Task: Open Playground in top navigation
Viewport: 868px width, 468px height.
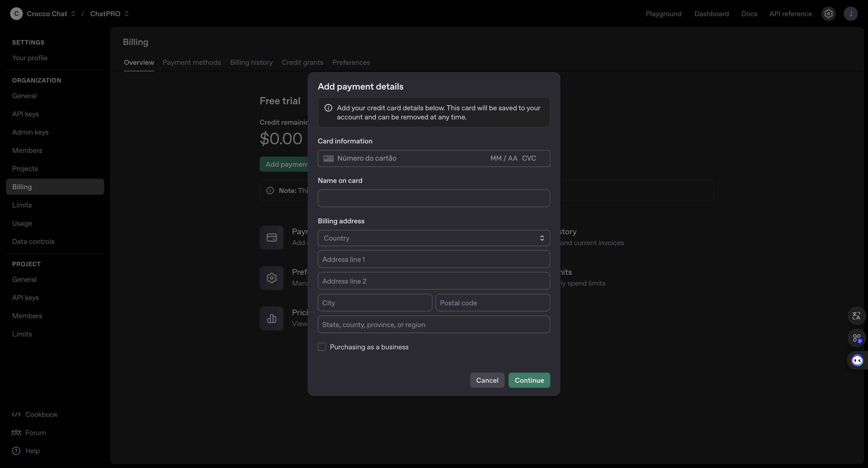Action: pyautogui.click(x=664, y=14)
